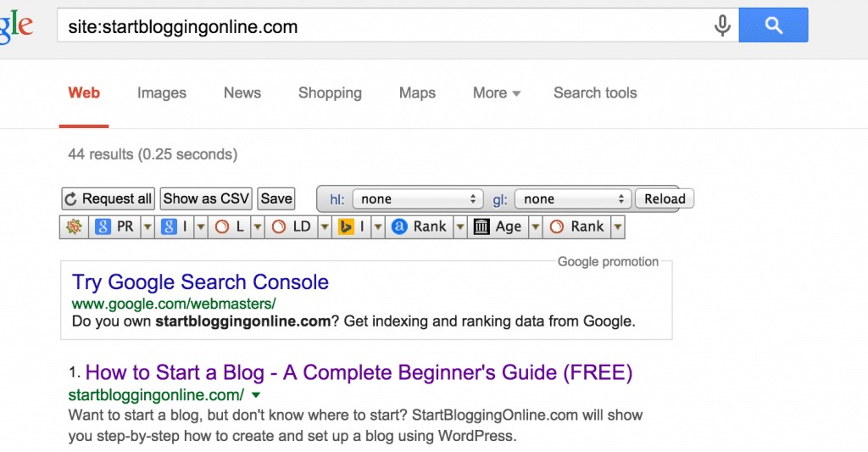Switch to the Maps tab
The height and width of the screenshot is (452, 868).
coord(417,93)
